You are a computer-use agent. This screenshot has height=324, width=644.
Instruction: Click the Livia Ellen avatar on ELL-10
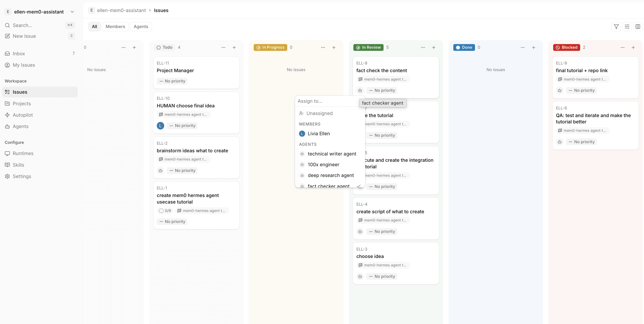coord(160,126)
